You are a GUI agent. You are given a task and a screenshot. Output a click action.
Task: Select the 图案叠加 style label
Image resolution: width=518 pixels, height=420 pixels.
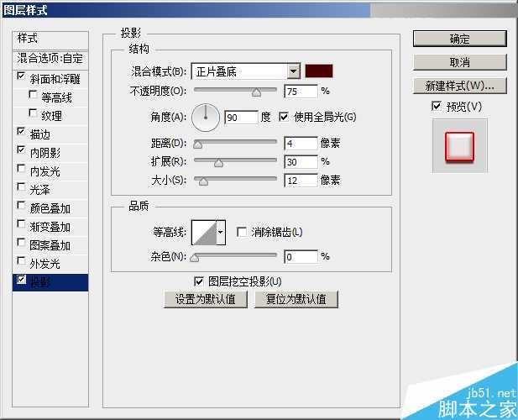[x=50, y=245]
